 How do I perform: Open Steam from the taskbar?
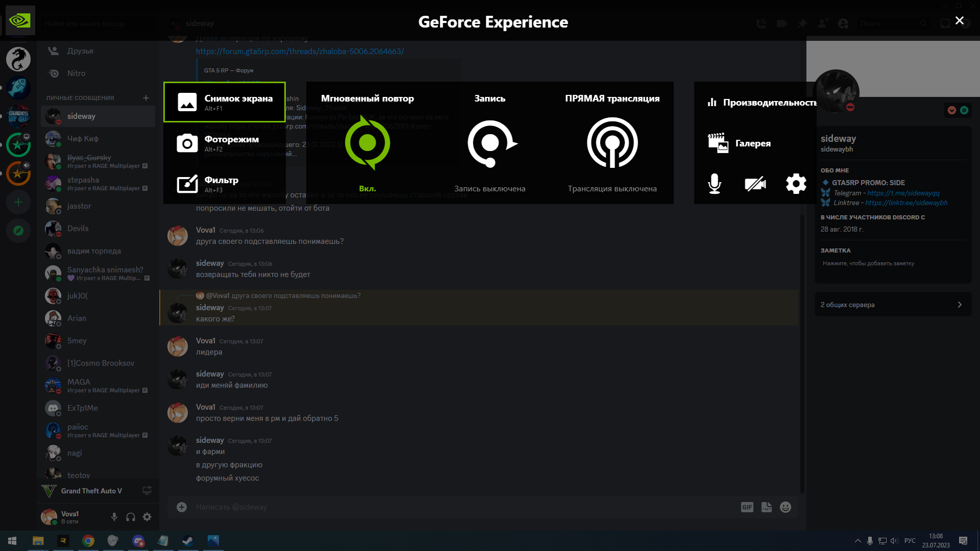[188, 541]
